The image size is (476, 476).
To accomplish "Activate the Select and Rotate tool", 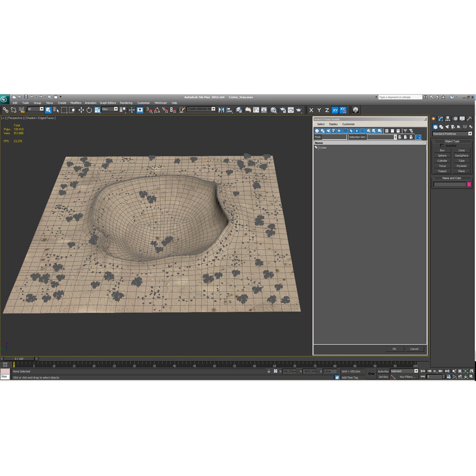I will tap(89, 110).
